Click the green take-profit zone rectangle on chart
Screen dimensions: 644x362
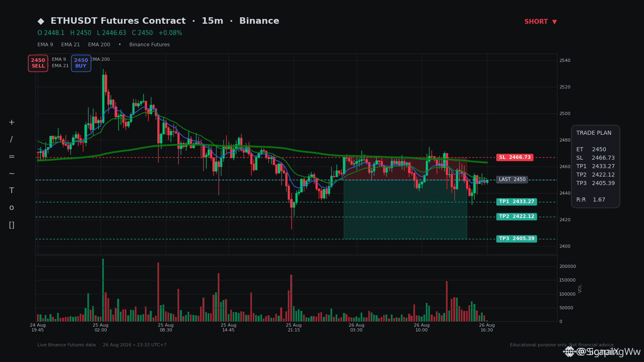pos(405,209)
